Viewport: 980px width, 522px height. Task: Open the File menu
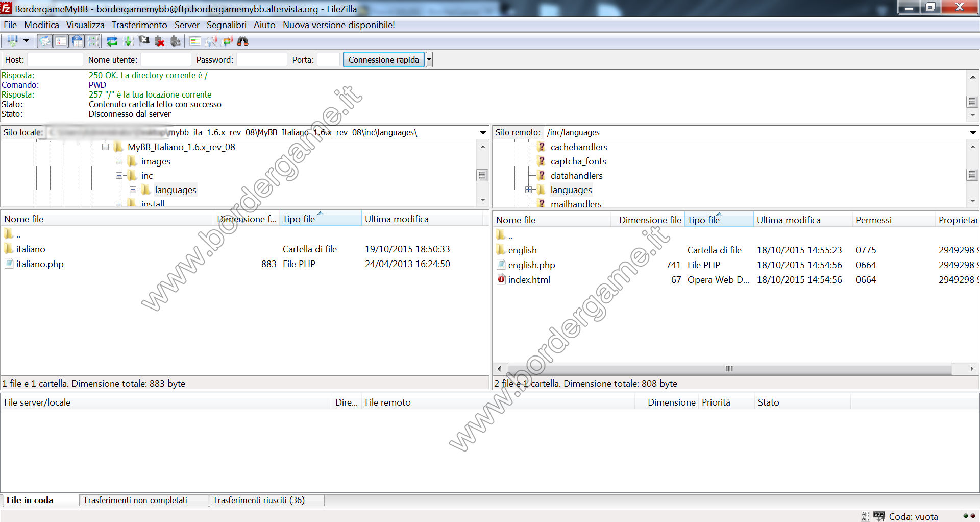(x=10, y=25)
